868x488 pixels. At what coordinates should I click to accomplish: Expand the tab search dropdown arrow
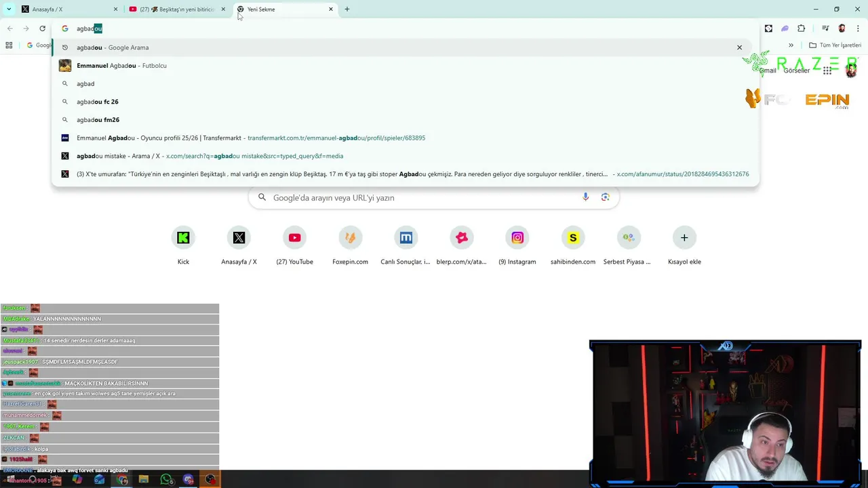(x=9, y=9)
